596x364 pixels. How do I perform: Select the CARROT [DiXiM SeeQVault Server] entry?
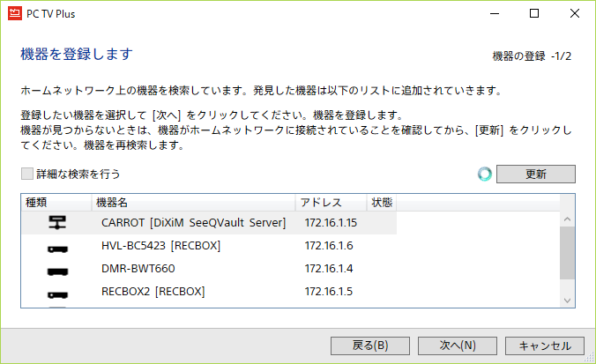pyautogui.click(x=194, y=223)
